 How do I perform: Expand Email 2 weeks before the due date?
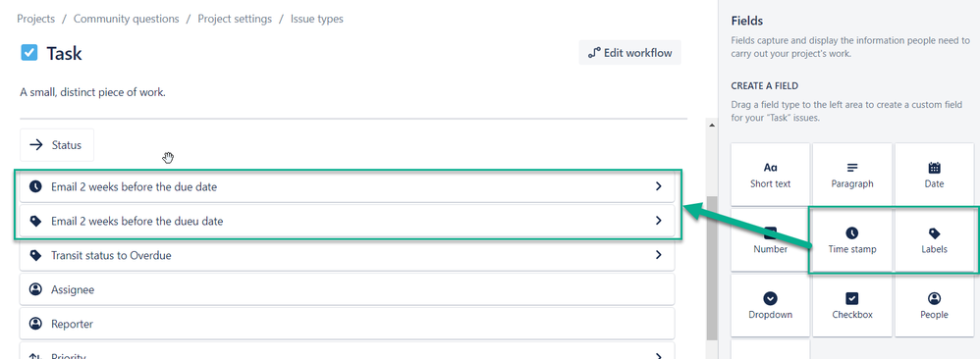(347, 186)
